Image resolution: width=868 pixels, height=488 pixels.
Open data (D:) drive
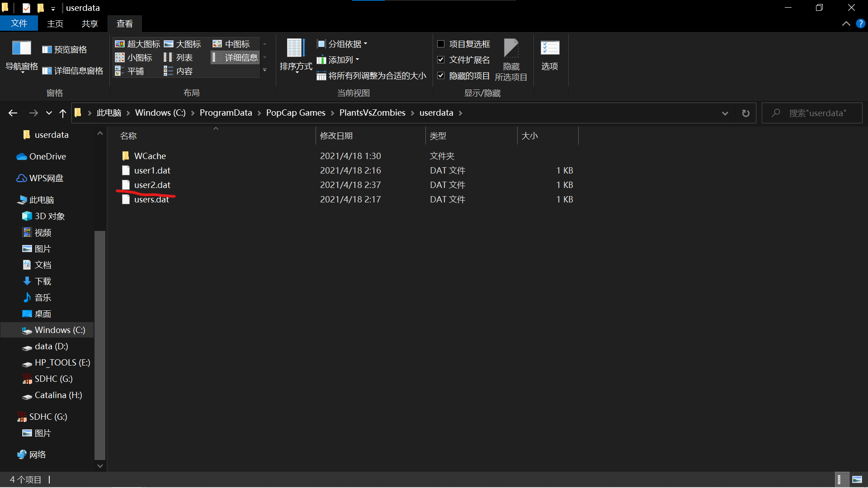click(51, 346)
